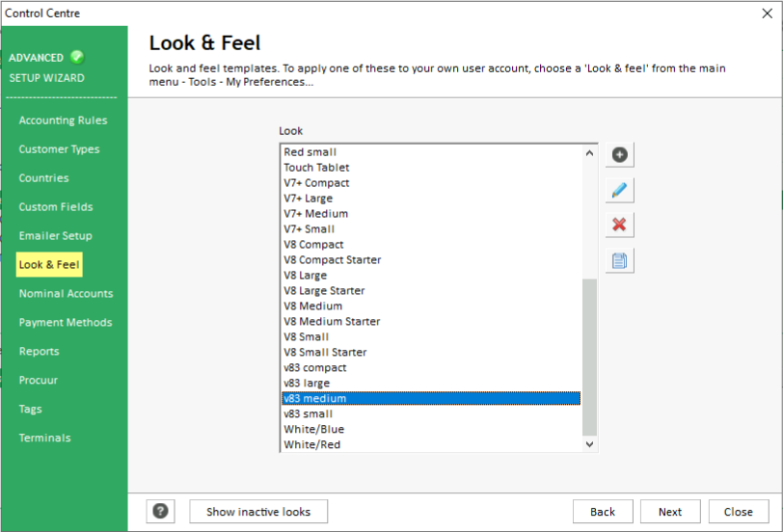Click the highlighted 'v83 medium' row
783x532 pixels.
pyautogui.click(x=431, y=398)
